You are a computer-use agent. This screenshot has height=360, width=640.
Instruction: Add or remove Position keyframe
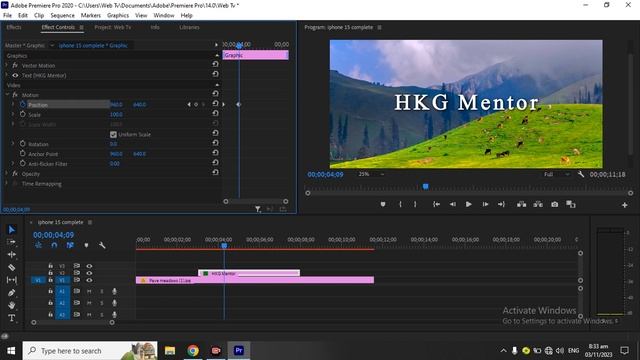coord(196,104)
